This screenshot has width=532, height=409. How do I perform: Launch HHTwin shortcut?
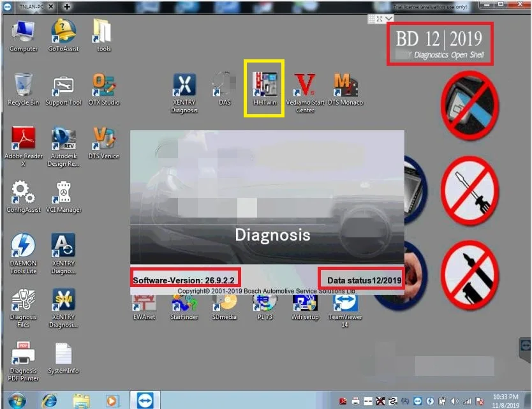tap(265, 89)
